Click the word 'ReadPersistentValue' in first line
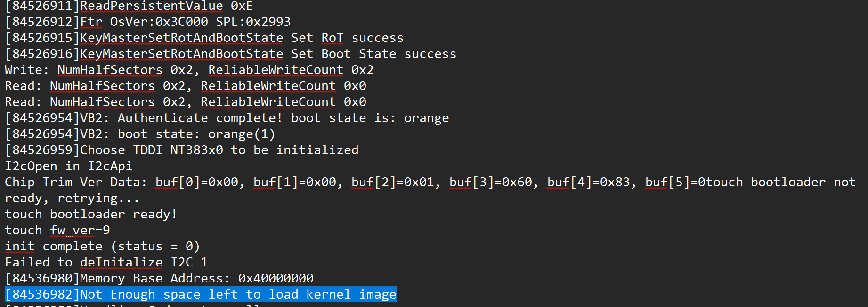Viewport: 868px width, 307px height. [x=152, y=6]
